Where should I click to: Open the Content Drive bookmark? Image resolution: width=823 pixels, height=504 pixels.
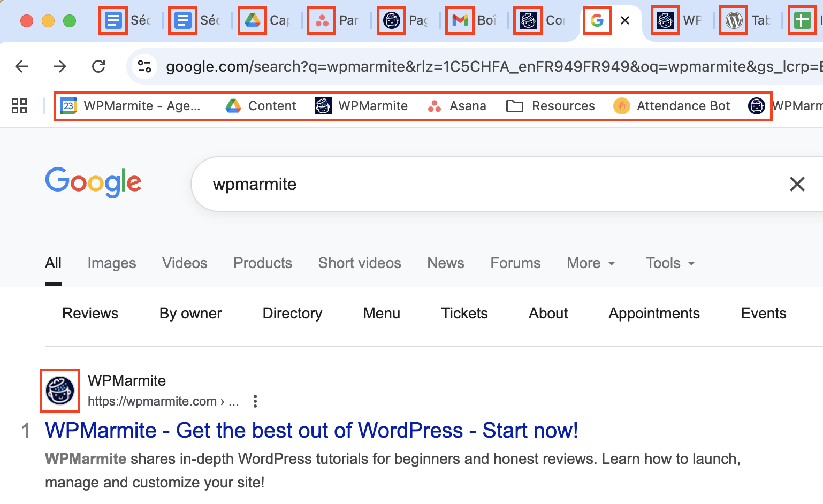click(x=261, y=106)
